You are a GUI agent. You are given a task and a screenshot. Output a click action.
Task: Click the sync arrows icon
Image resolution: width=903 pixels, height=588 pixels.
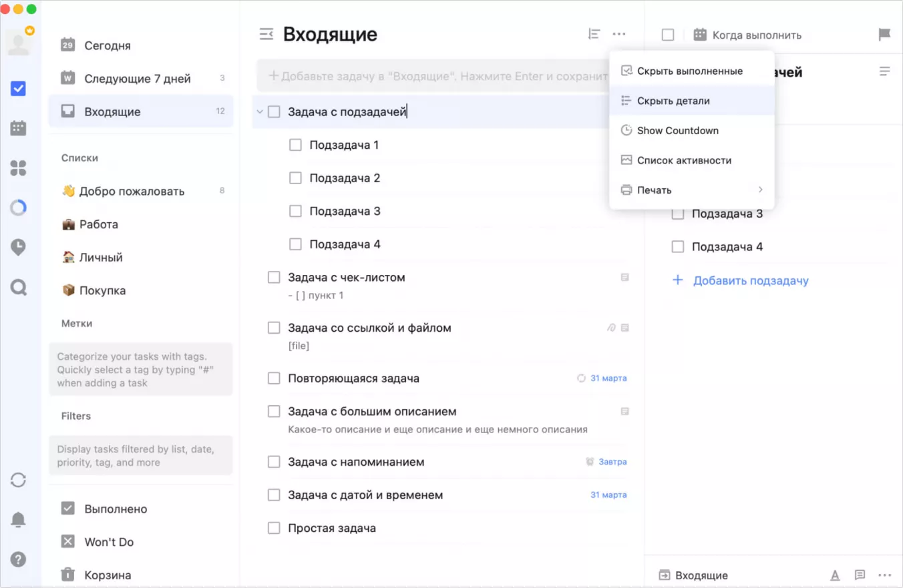(19, 479)
